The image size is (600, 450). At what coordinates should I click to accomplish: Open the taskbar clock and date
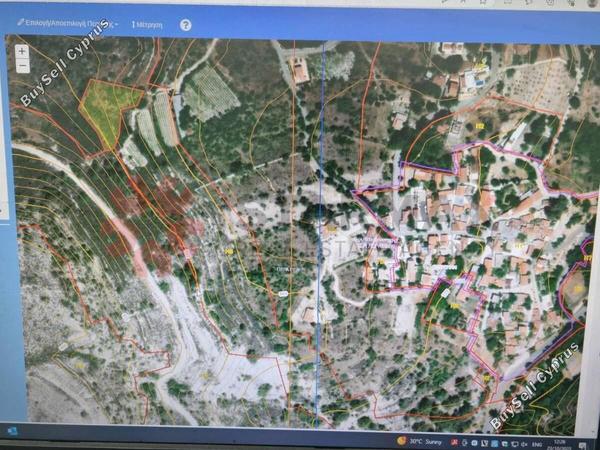coord(559,445)
